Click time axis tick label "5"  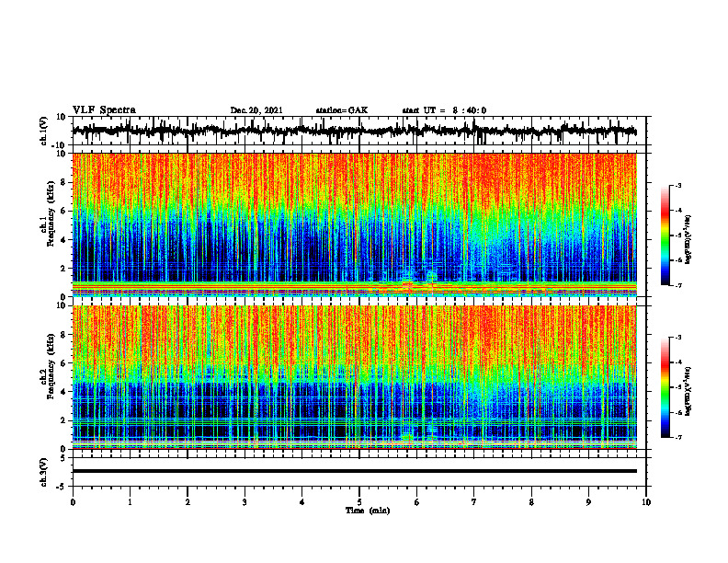pos(359,502)
